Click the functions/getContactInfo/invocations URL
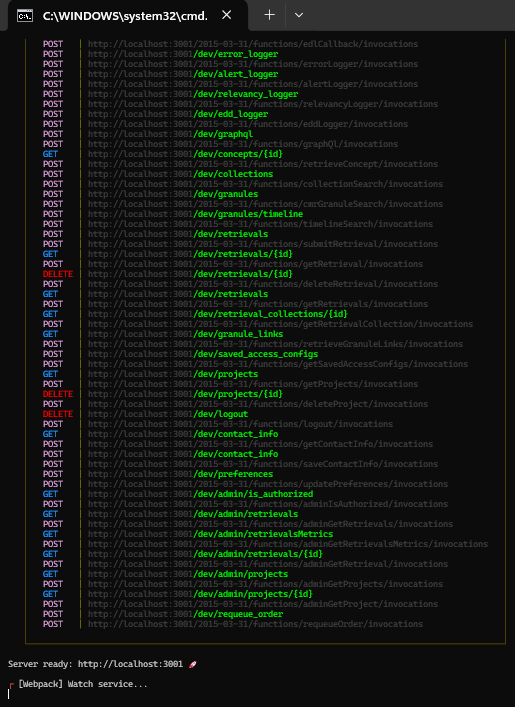 261,444
